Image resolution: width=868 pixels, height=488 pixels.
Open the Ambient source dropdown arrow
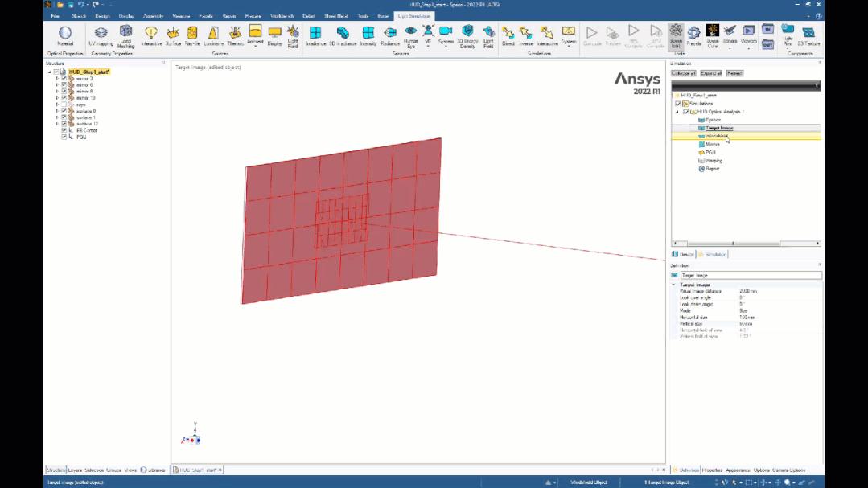[x=256, y=44]
